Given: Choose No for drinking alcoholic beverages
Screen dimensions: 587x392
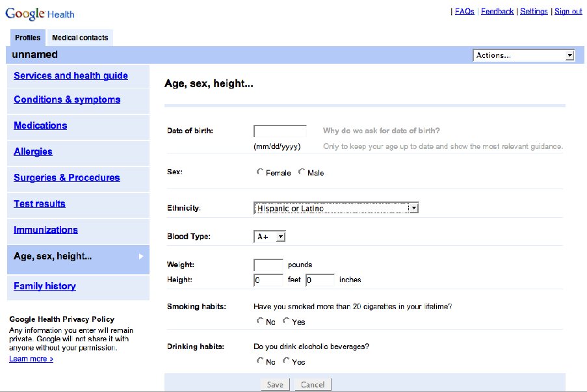Looking at the screenshot, I should 260,361.
